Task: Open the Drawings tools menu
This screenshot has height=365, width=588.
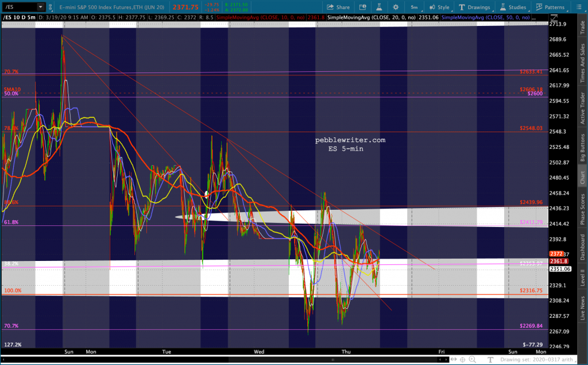Action: 475,7
